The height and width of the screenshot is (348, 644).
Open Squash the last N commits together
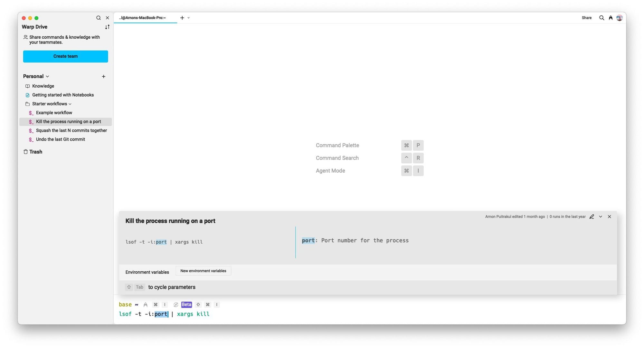(x=71, y=130)
